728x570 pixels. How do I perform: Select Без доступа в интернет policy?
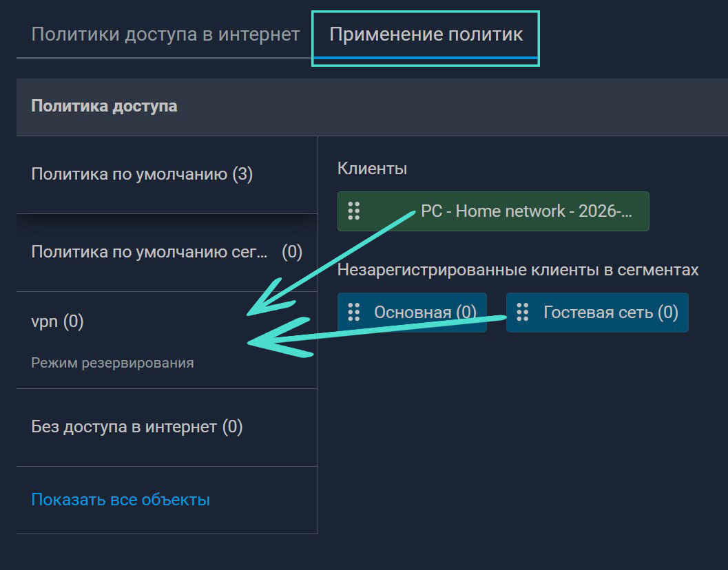137,427
